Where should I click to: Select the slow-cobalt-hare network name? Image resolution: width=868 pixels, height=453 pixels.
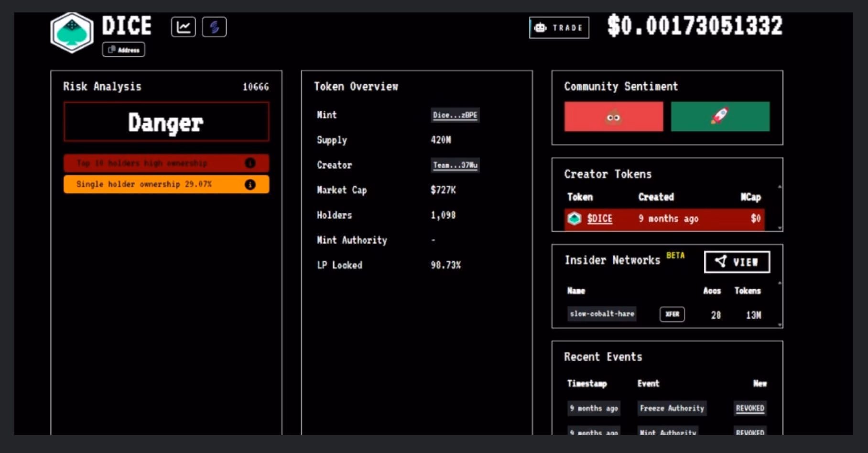(x=602, y=314)
